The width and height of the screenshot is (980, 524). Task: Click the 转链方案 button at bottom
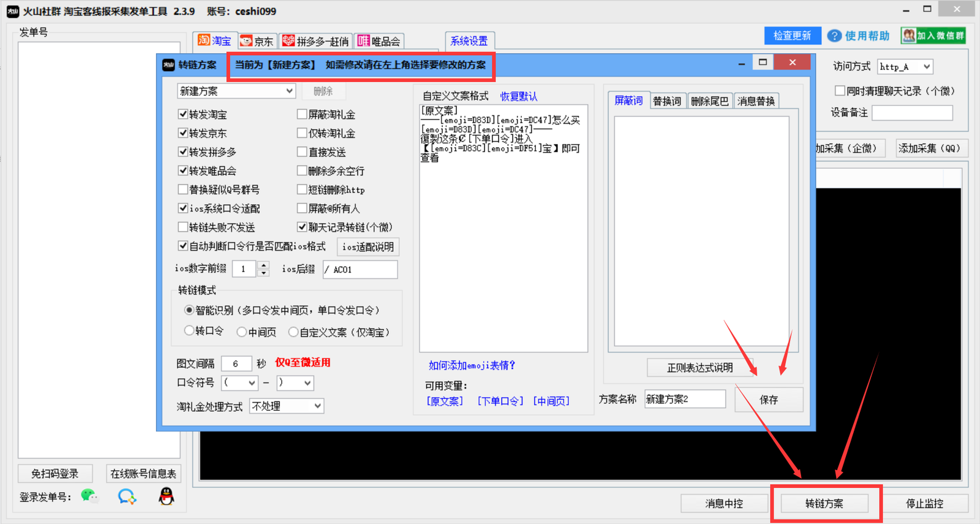click(x=824, y=503)
